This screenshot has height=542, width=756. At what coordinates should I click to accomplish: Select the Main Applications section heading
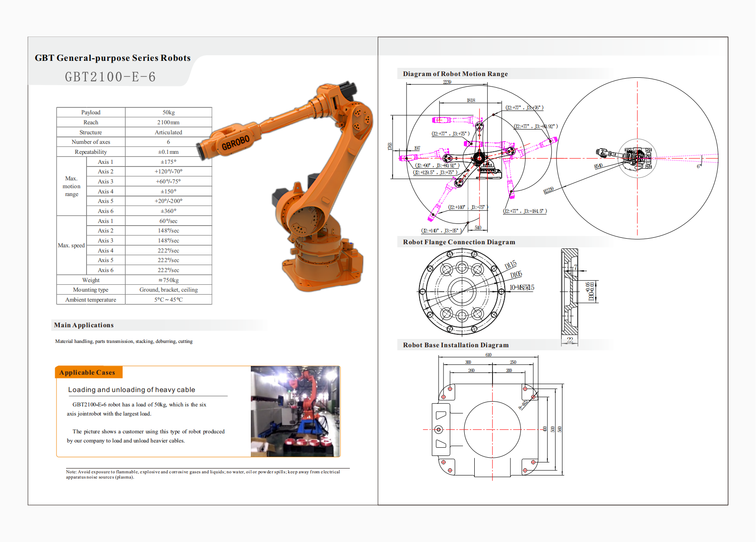click(x=84, y=325)
